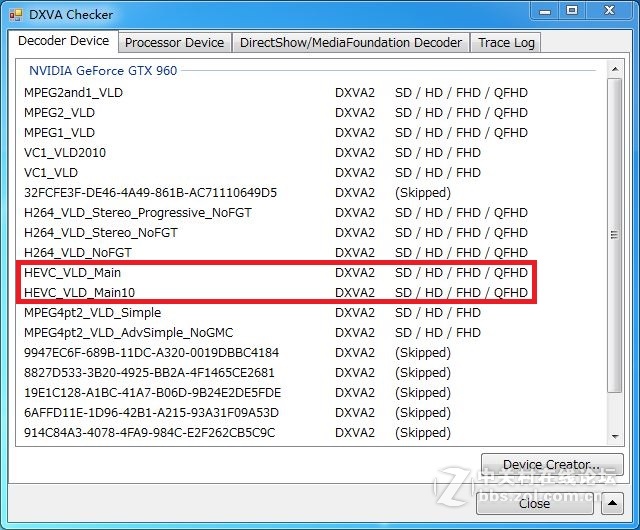Viewport: 640px width, 530px height.
Task: Click the NVIDIA GeForce GTX 960 group header
Action: [x=102, y=70]
